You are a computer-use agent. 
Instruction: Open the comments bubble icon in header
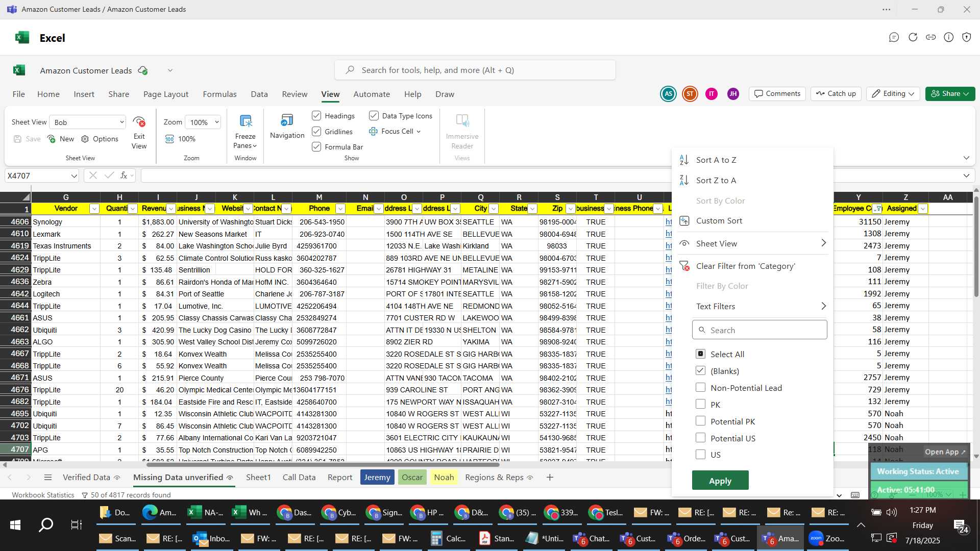tap(894, 37)
